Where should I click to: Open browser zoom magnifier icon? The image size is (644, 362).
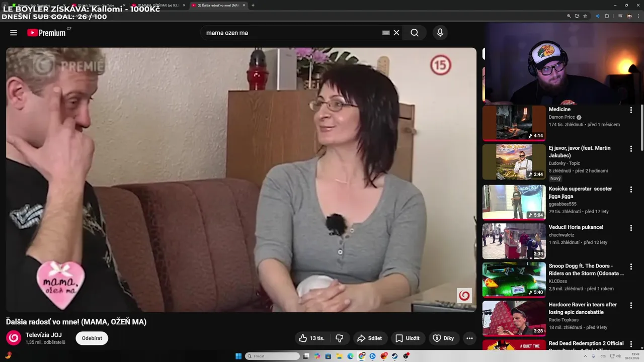pyautogui.click(x=569, y=16)
